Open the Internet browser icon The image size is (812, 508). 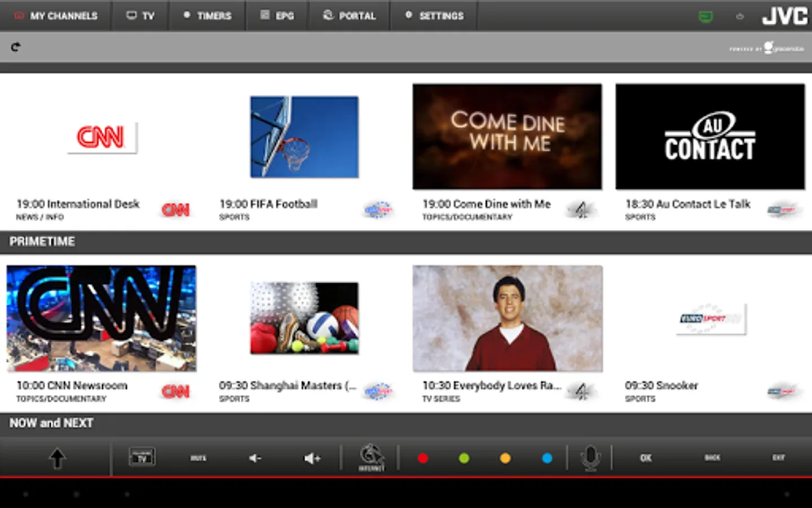pos(371,458)
